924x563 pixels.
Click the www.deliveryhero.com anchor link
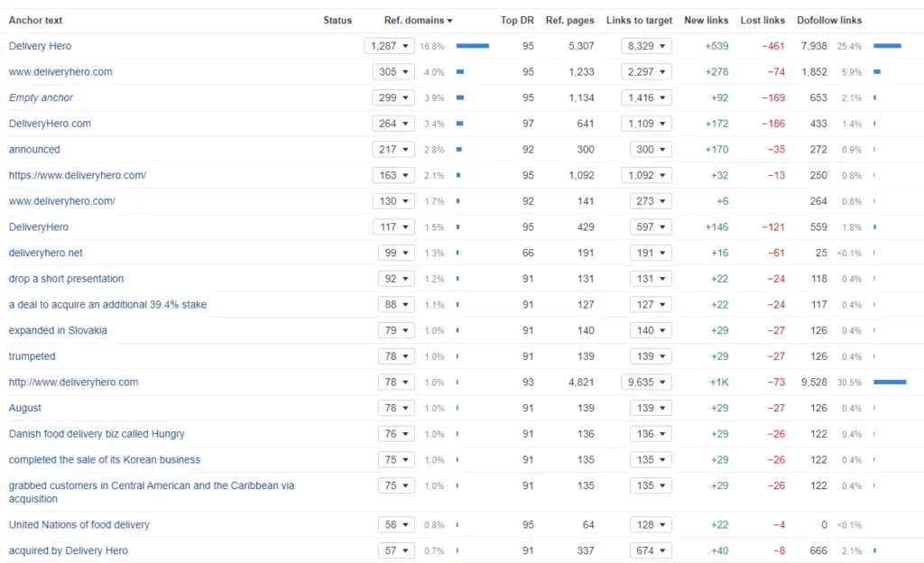coord(60,72)
